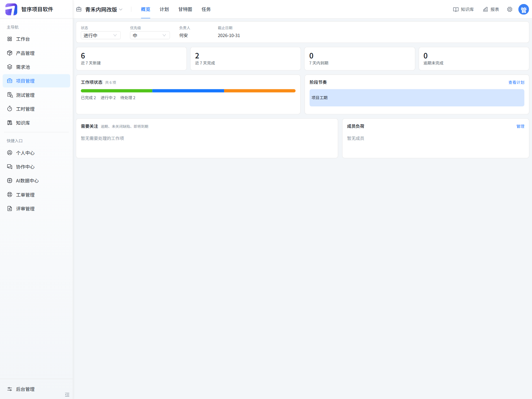Switch to the 计划 tab
The image size is (532, 399).
click(164, 9)
